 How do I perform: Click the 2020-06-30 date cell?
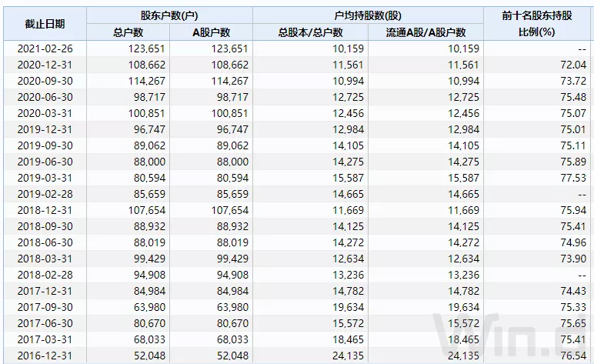[x=45, y=97]
